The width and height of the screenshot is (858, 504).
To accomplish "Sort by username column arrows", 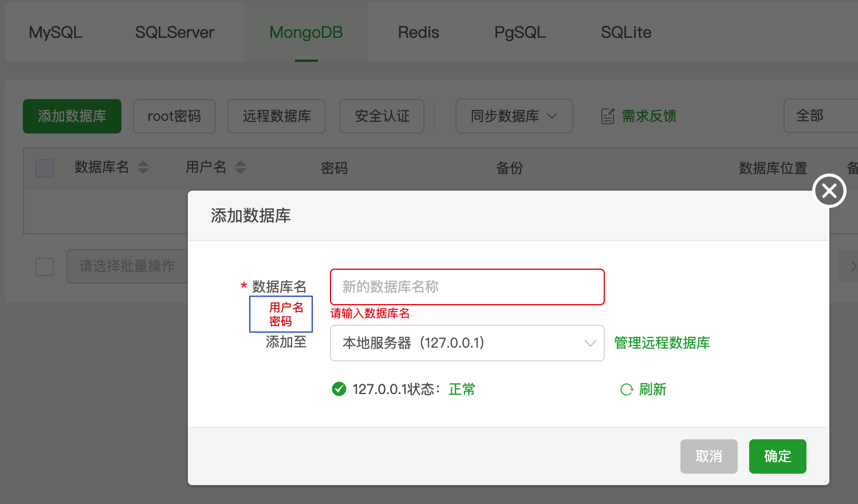I will 241,167.
